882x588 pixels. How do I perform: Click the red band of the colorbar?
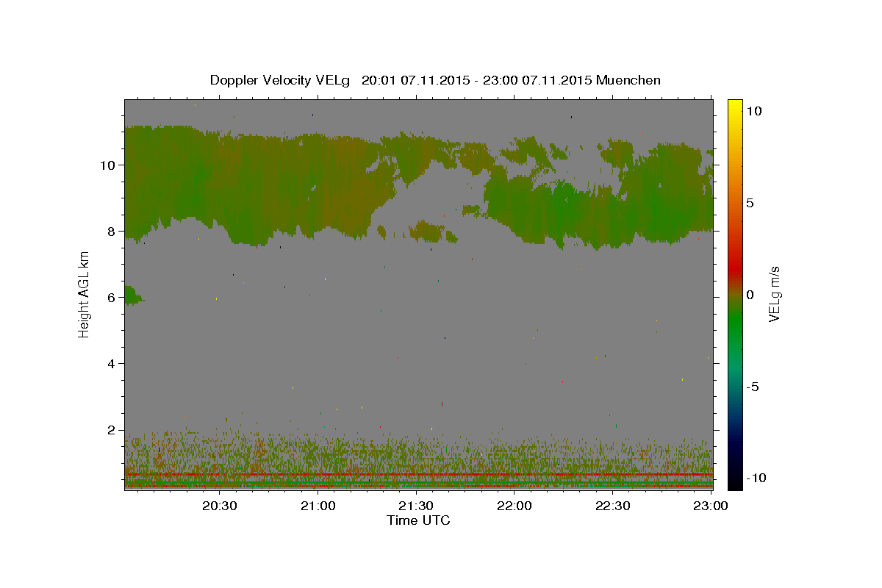pos(735,268)
